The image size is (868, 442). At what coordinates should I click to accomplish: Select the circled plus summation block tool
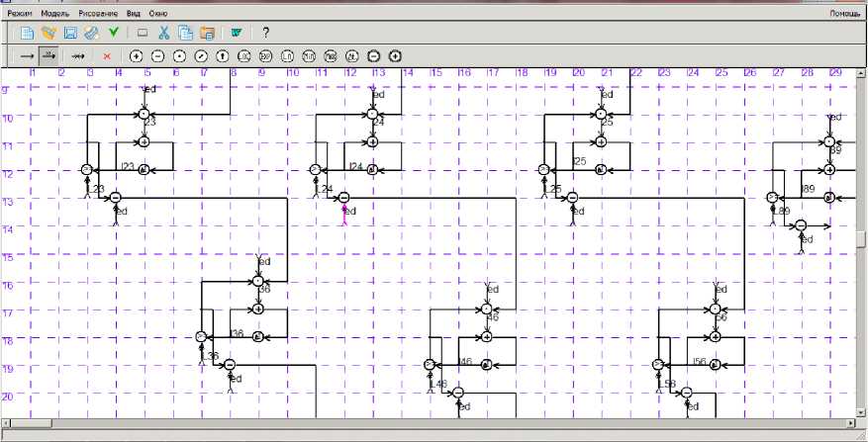[x=137, y=55]
